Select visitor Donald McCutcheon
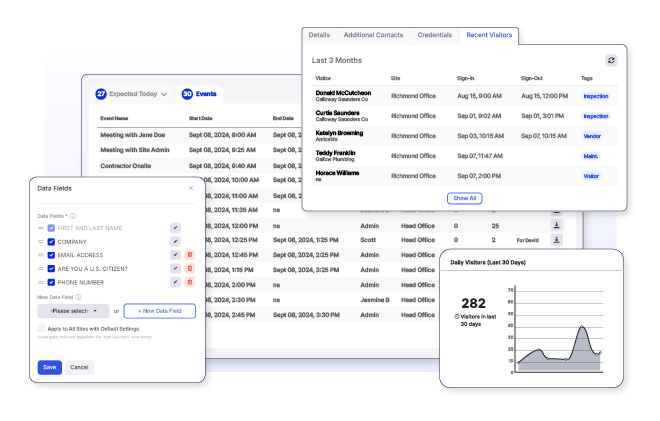This screenshot has width=660, height=421. click(x=343, y=93)
